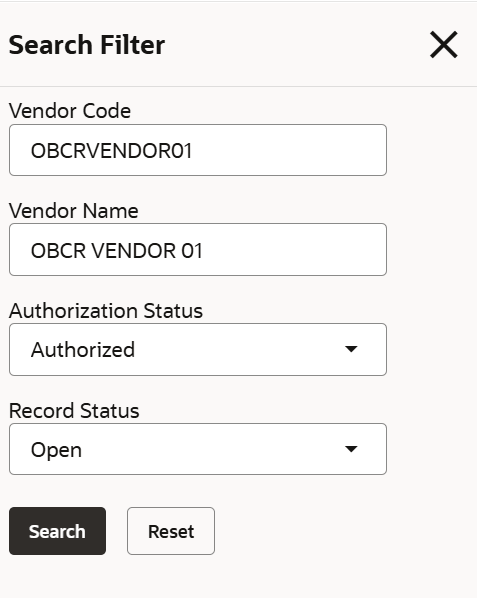Click the Search Filter heading
The image size is (477, 598).
tap(87, 45)
